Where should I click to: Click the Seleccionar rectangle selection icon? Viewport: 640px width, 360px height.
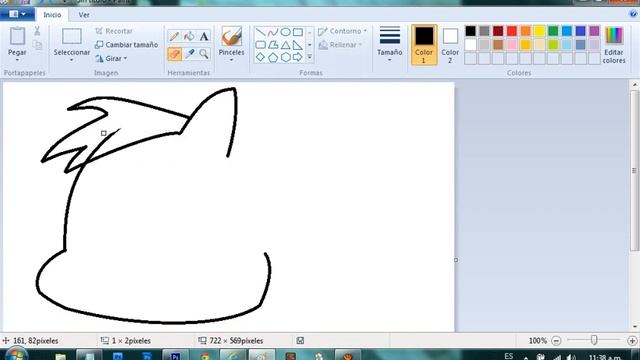pos(72,36)
